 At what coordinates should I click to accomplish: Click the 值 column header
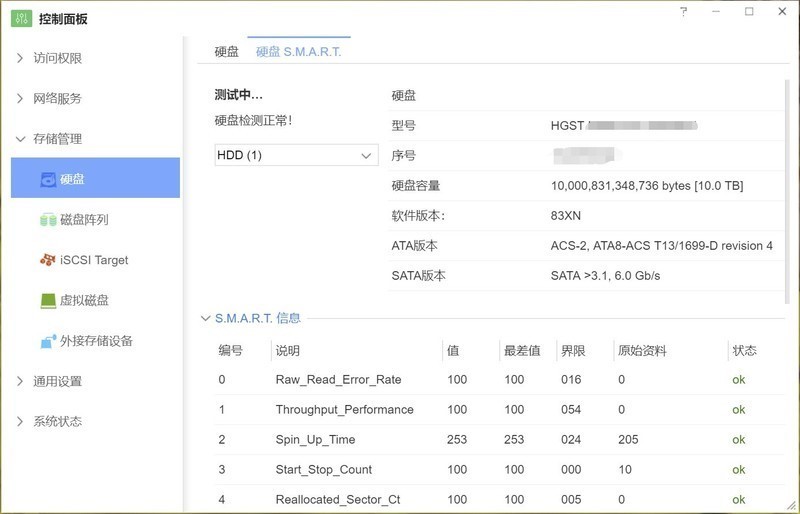tap(453, 351)
